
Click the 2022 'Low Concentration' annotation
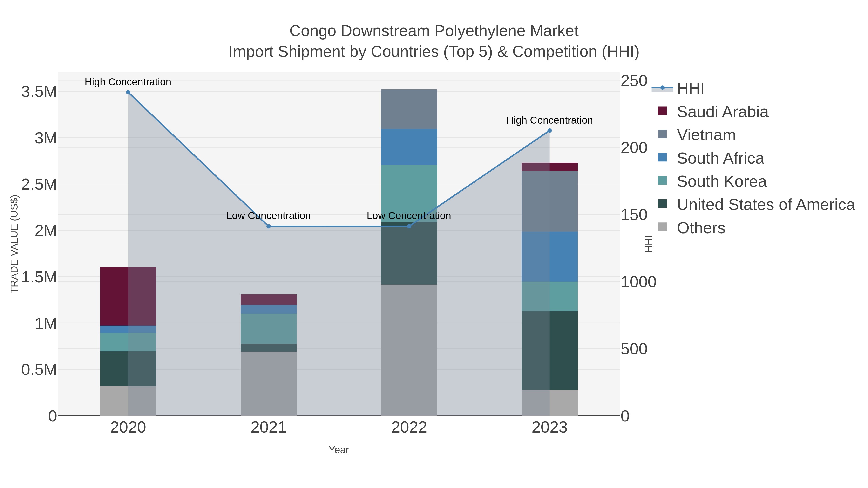pos(409,215)
